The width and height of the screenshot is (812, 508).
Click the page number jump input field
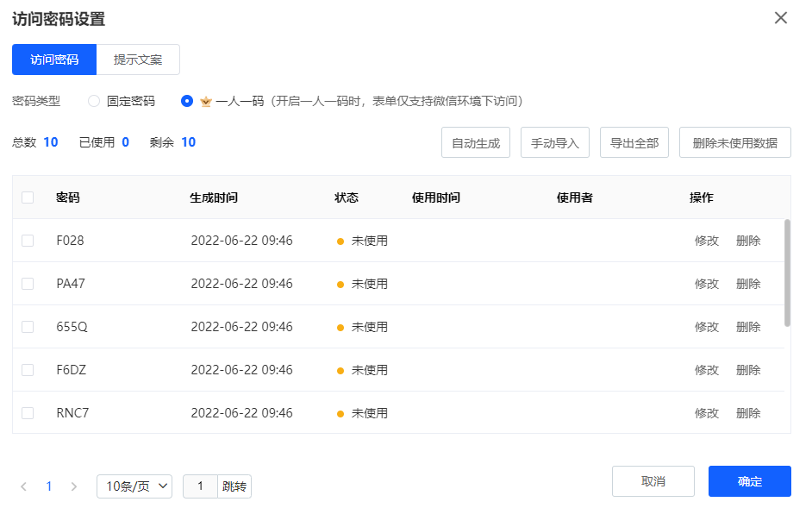(x=200, y=486)
